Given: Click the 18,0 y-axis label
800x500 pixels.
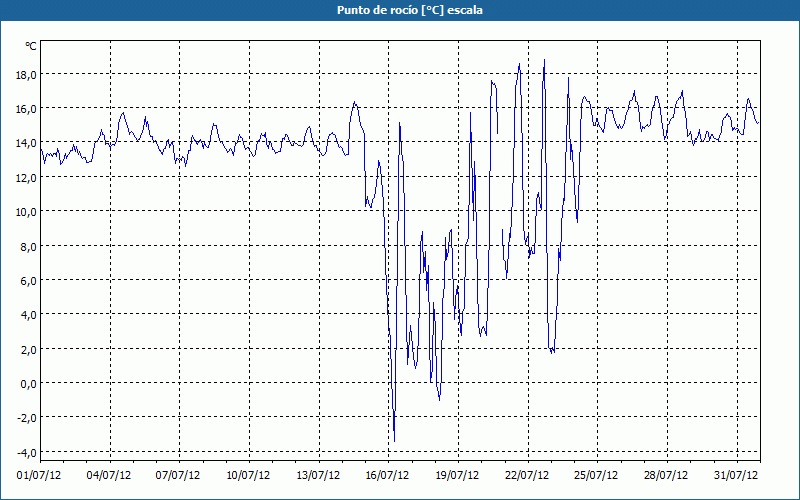Looking at the screenshot, I should click(x=26, y=75).
